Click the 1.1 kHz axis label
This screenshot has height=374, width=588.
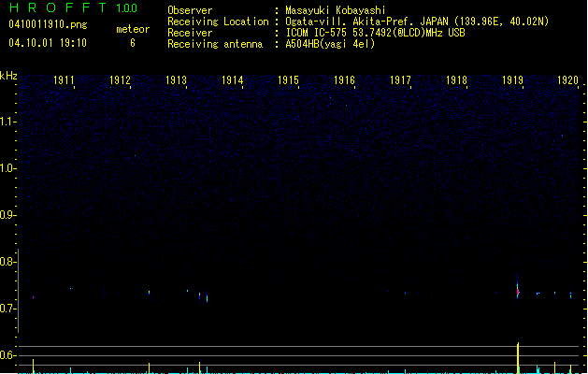point(7,122)
